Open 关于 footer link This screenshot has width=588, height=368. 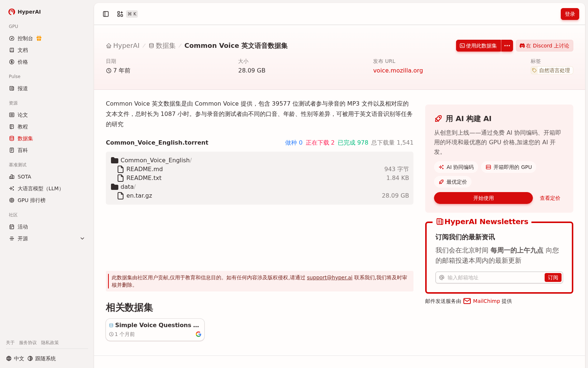(10, 343)
